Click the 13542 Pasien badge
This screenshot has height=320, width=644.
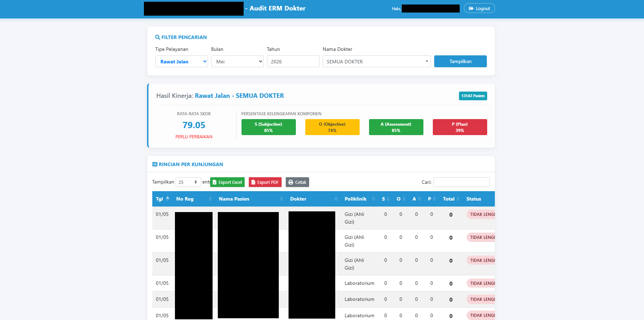coord(473,96)
